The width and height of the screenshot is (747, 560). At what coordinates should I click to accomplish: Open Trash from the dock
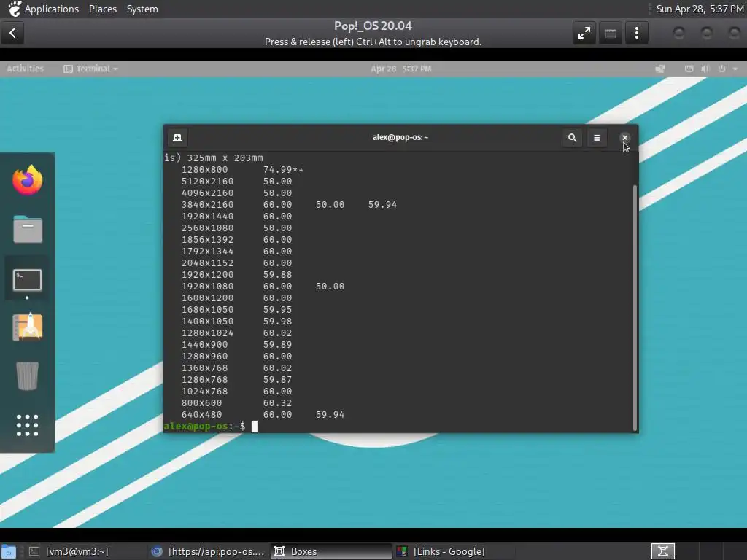27,376
